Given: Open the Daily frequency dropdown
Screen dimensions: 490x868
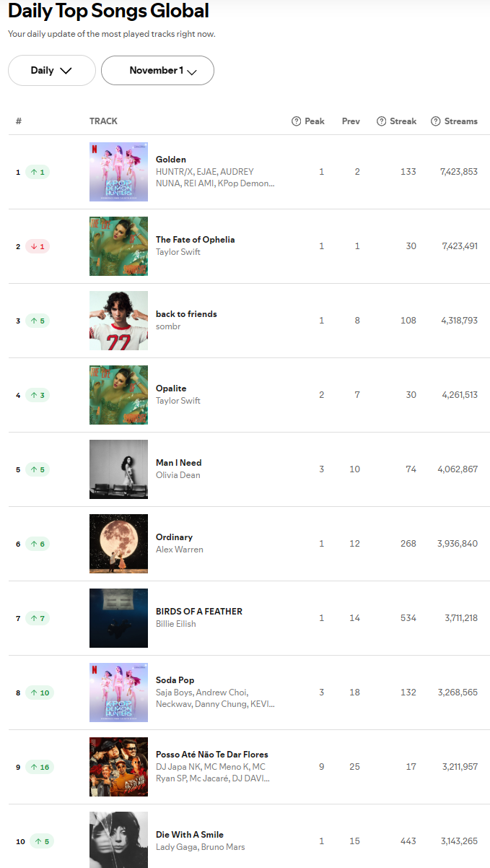Looking at the screenshot, I should click(52, 71).
